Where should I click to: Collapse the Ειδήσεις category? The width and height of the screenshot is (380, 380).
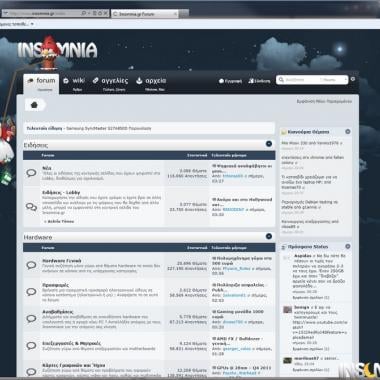269,144
